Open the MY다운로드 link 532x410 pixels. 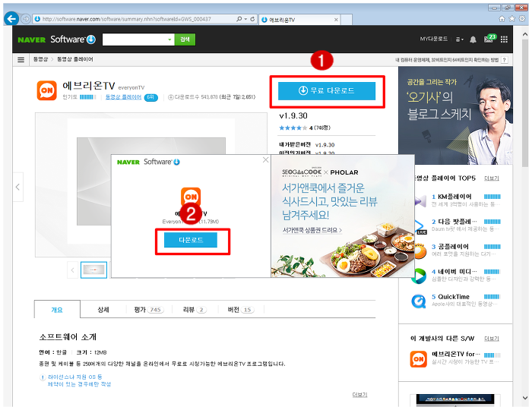coord(434,39)
